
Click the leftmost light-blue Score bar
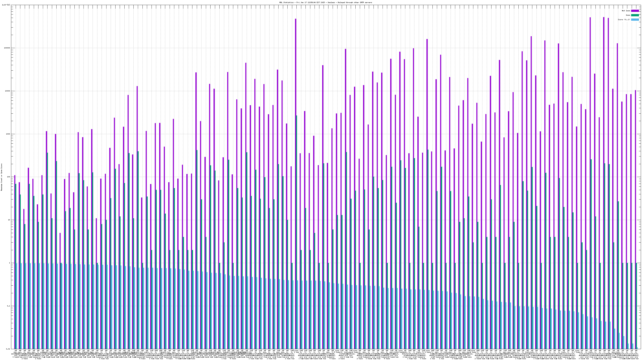pyautogui.click(x=17, y=306)
